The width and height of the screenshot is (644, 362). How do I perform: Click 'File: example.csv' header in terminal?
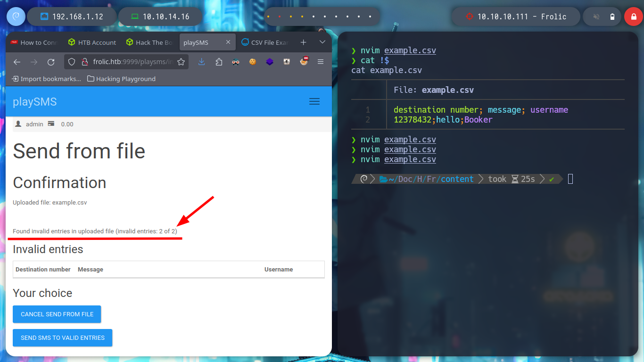coord(434,90)
